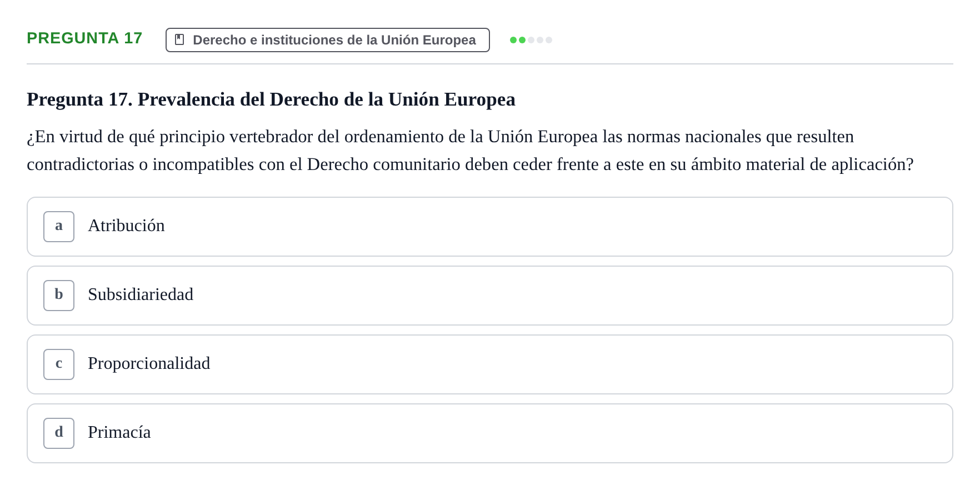Click the letter 'd' option badge
Screen dimensions: 980x490
click(x=59, y=433)
